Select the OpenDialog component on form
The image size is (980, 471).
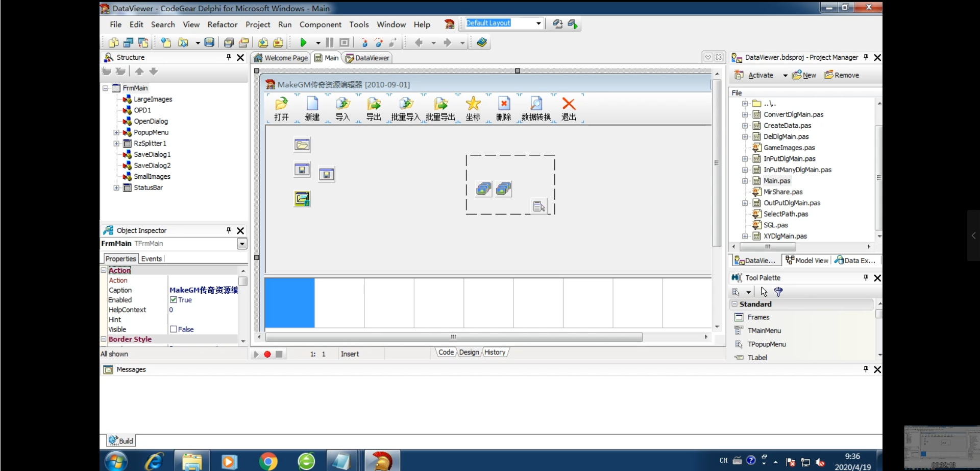302,145
